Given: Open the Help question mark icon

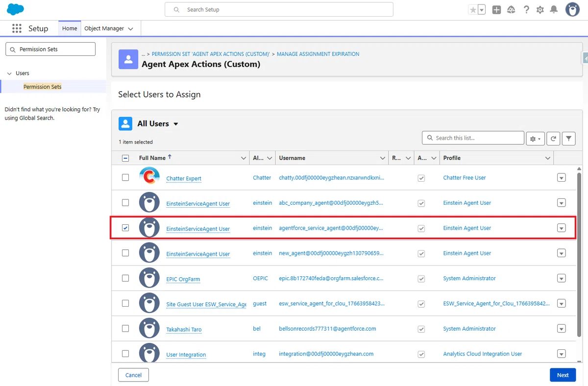Looking at the screenshot, I should tap(526, 10).
